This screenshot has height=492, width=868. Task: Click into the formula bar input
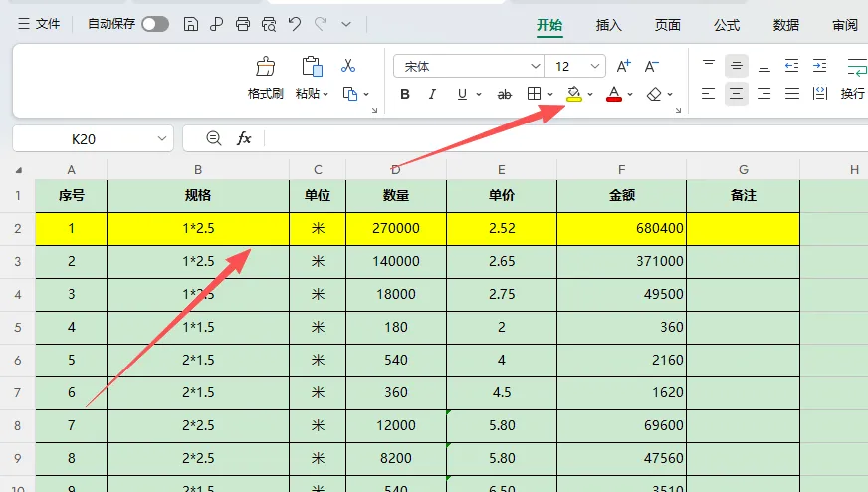point(566,138)
